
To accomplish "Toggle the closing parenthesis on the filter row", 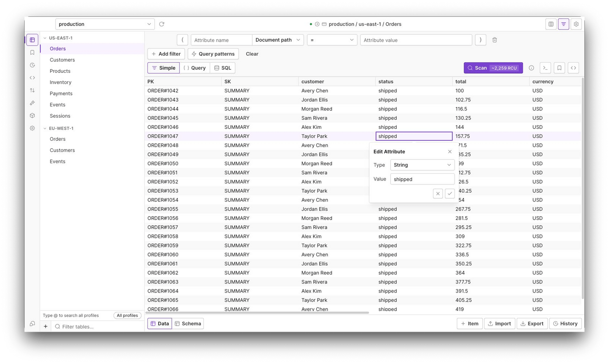I will pyautogui.click(x=481, y=40).
